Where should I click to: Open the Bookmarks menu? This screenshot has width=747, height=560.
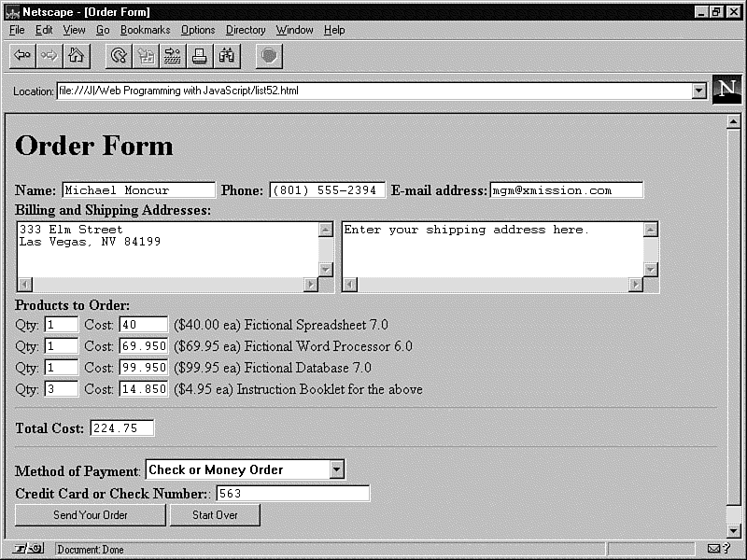tap(145, 30)
